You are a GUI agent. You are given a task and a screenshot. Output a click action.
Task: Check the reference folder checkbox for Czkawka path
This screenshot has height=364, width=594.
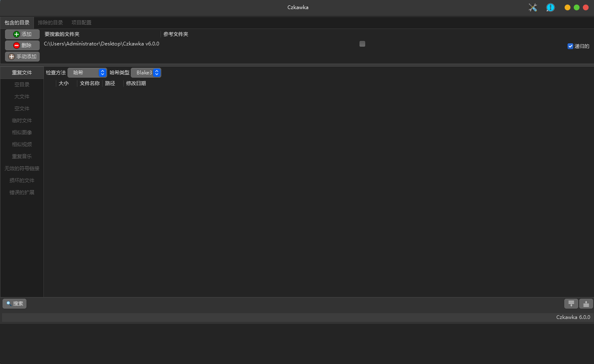pos(362,44)
